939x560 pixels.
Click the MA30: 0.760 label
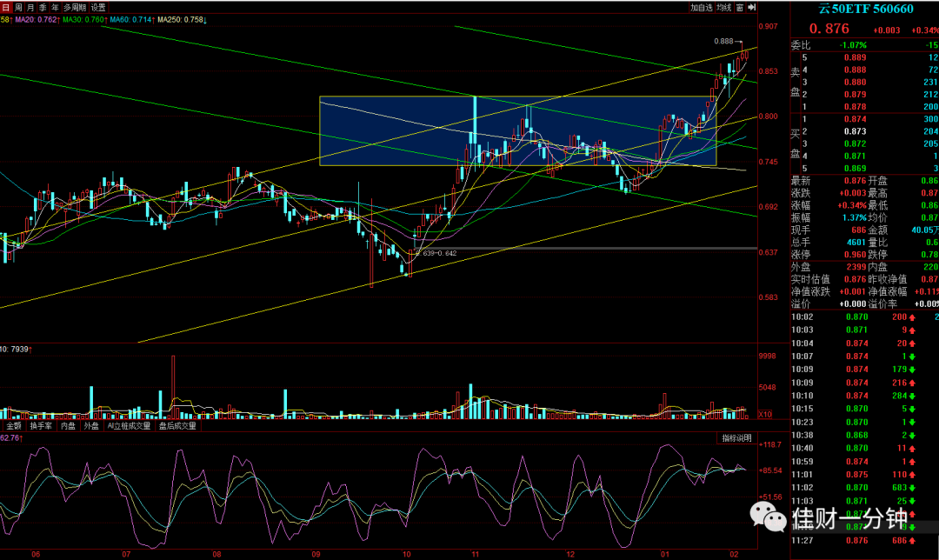[83, 20]
